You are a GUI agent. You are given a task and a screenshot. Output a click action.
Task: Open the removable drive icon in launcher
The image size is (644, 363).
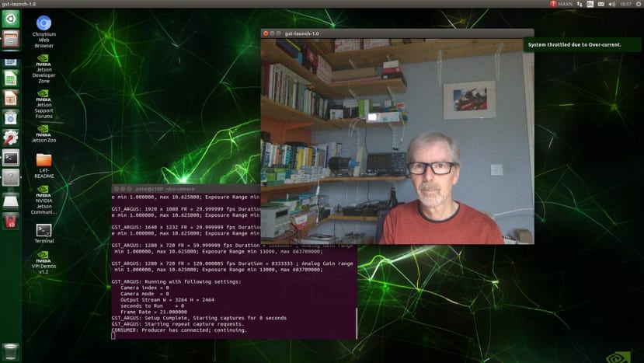pyautogui.click(x=11, y=201)
